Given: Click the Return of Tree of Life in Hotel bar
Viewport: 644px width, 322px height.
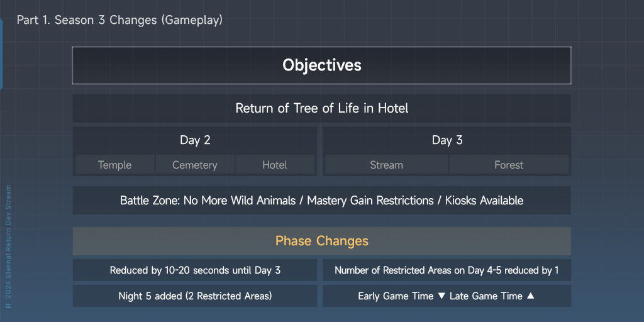Looking at the screenshot, I should pyautogui.click(x=321, y=108).
